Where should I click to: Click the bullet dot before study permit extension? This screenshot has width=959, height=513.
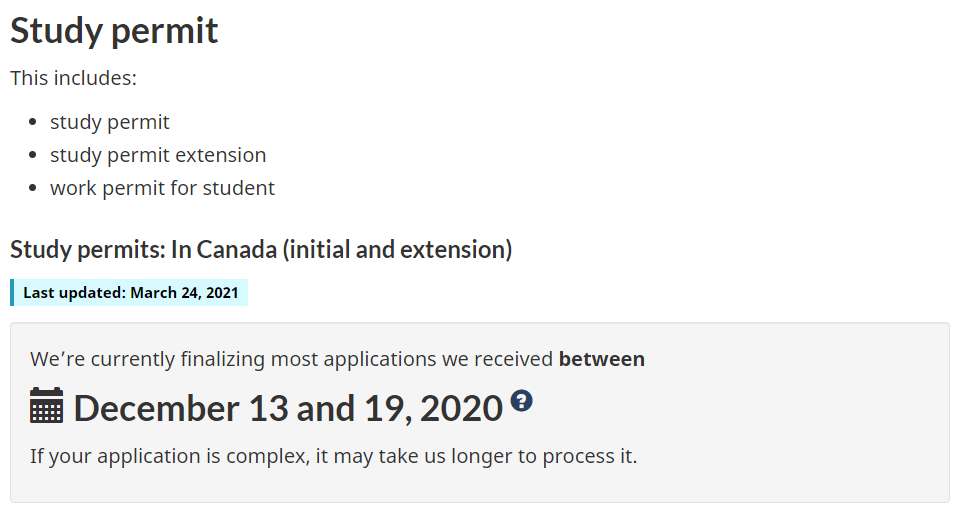[33, 155]
